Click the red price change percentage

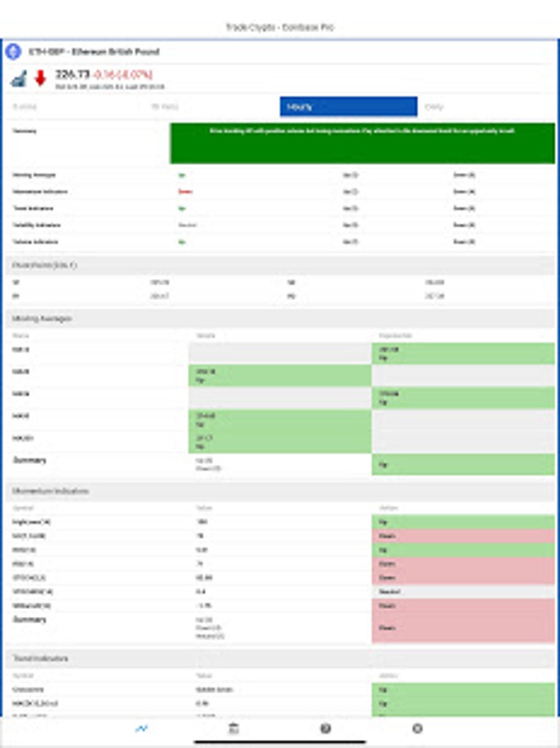pyautogui.click(x=122, y=74)
